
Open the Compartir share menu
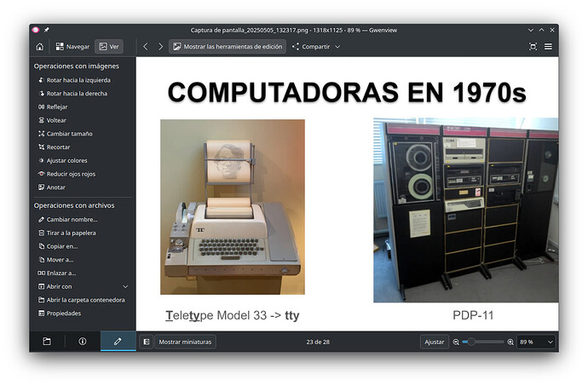click(x=316, y=47)
